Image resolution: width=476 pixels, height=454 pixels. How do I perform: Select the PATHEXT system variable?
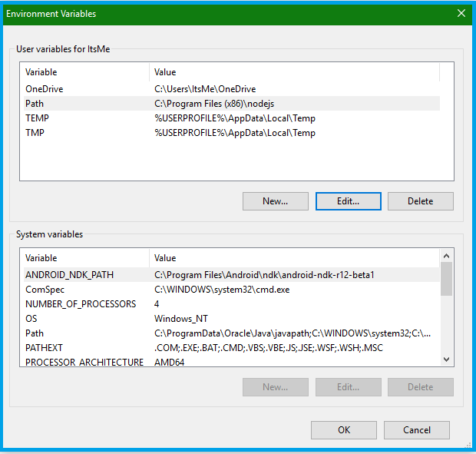pyautogui.click(x=232, y=348)
